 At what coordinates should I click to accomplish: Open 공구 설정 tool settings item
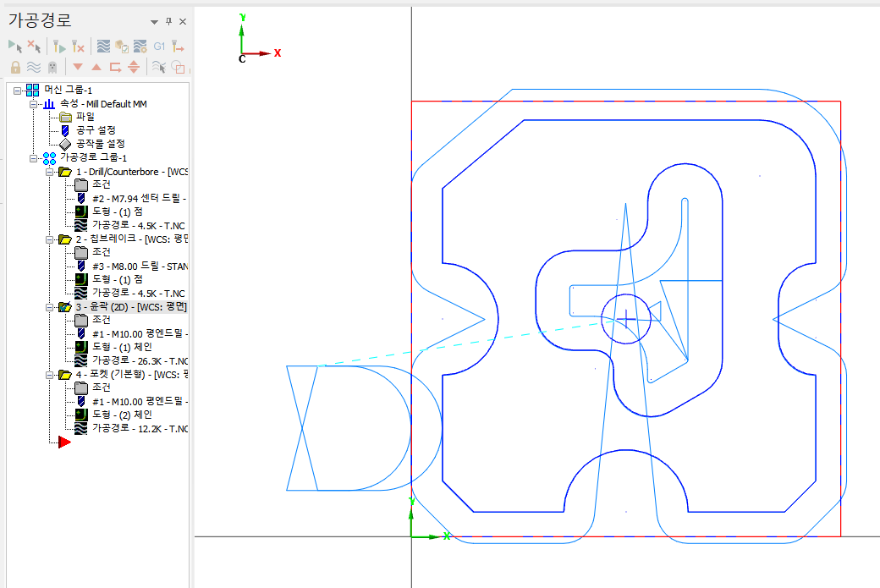[x=96, y=130]
